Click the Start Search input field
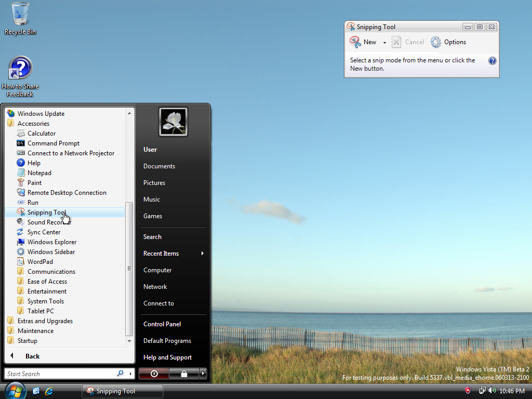The width and height of the screenshot is (532, 399). click(60, 374)
